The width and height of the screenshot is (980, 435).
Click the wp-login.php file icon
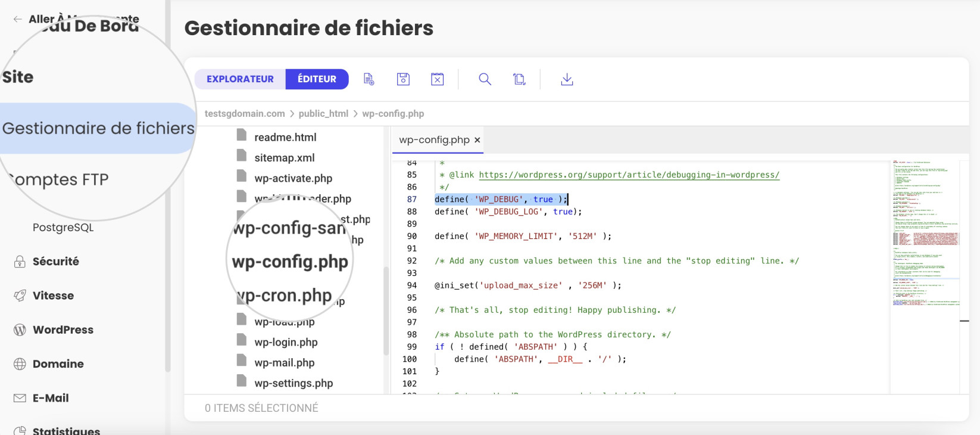(x=241, y=340)
